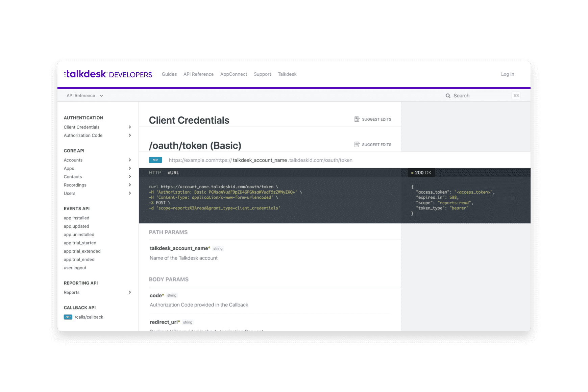The height and width of the screenshot is (392, 588).
Task: Click the Suggest Edits pencil icon beside /oauth/token (Basic)
Action: click(357, 144)
